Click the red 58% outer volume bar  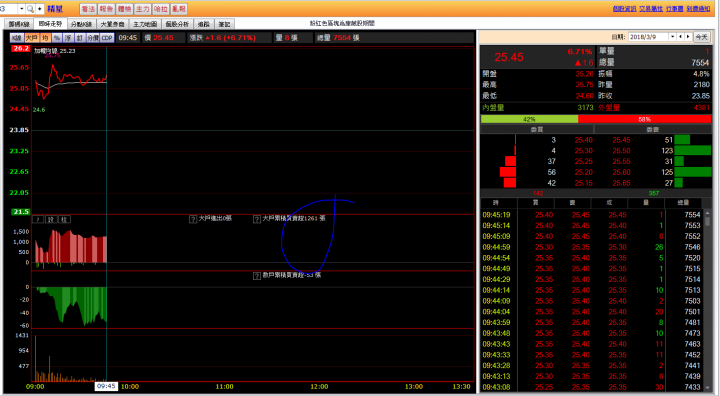click(x=644, y=119)
